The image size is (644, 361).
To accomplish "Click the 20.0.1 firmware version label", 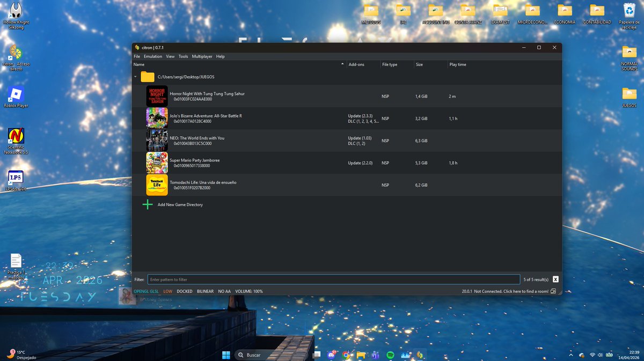I will (466, 291).
